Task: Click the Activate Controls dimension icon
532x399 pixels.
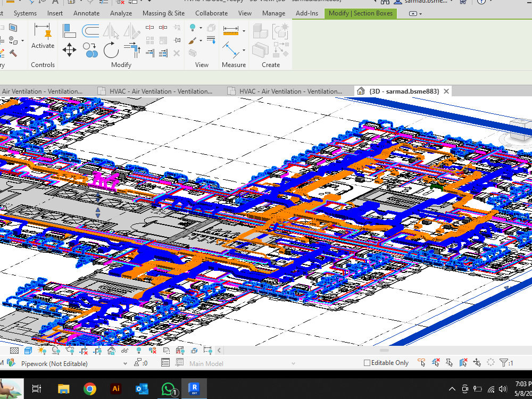Action: [43, 31]
